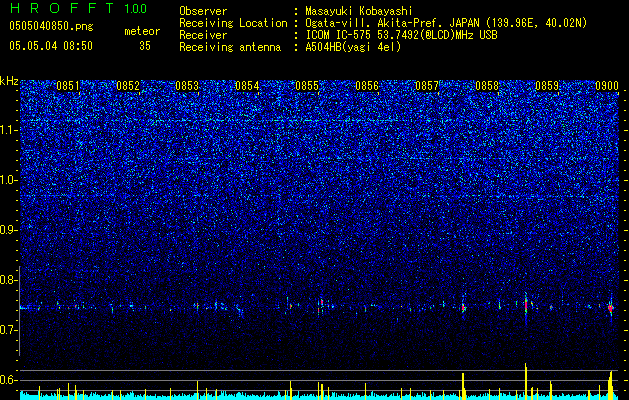Click the 1.1 kHz axis label
629x400 pixels.
tap(9, 130)
